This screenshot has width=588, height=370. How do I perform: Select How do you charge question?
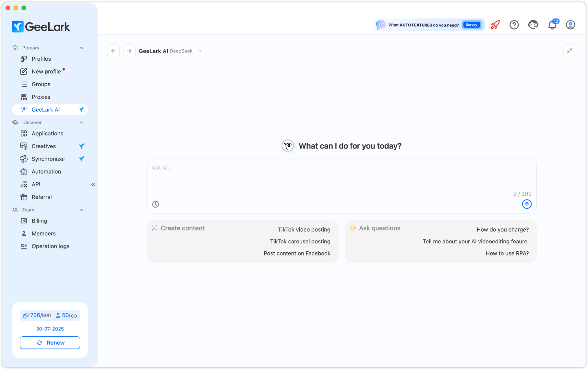pyautogui.click(x=502, y=230)
